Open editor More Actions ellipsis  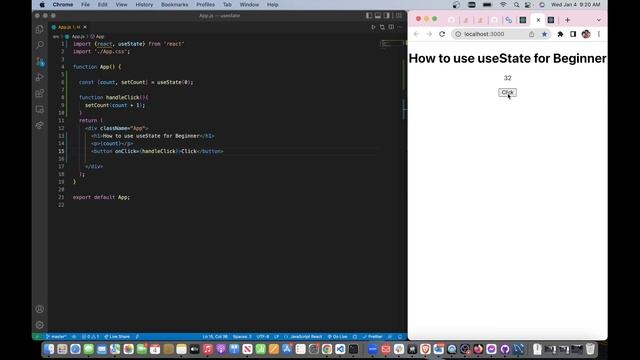point(400,27)
